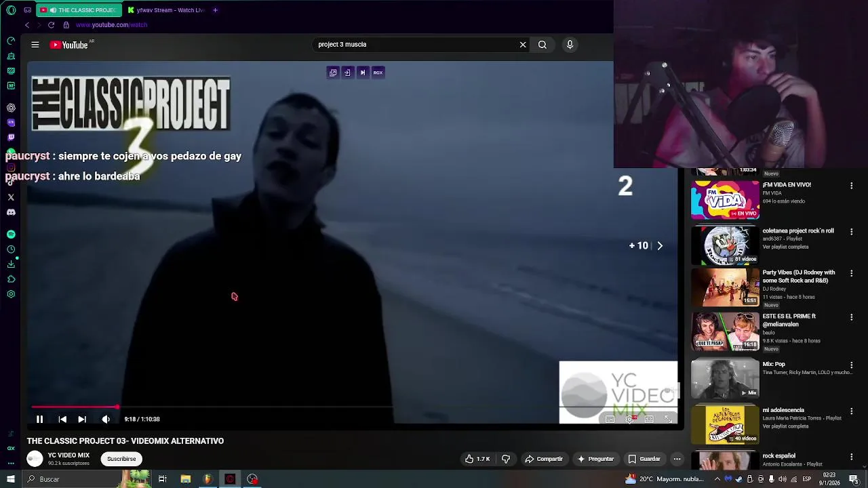Run search with the magnifier button
The width and height of the screenshot is (868, 488).
[542, 45]
